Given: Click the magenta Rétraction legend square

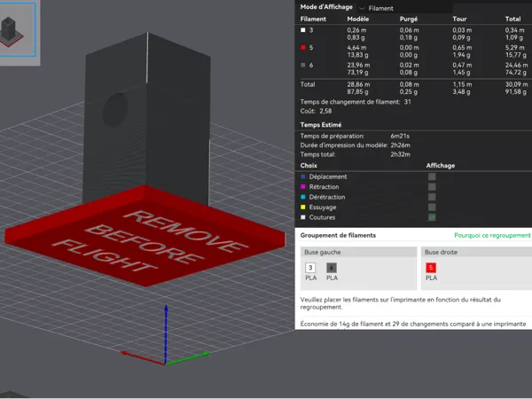Looking at the screenshot, I should click(303, 186).
